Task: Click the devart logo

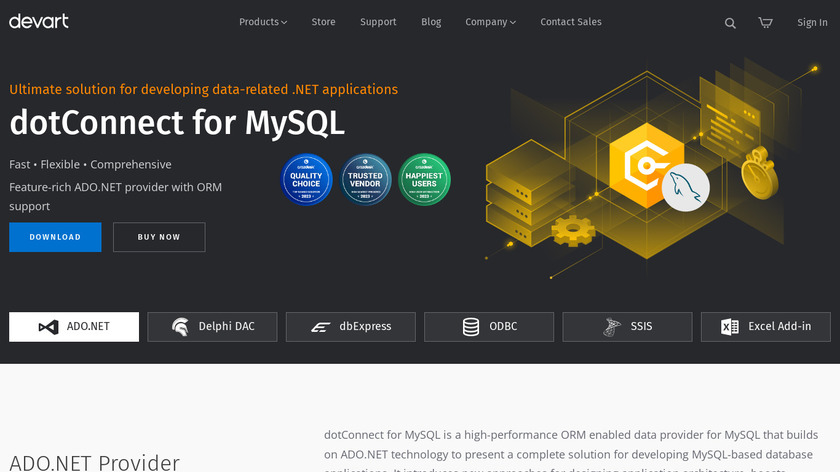Action: 39,21
